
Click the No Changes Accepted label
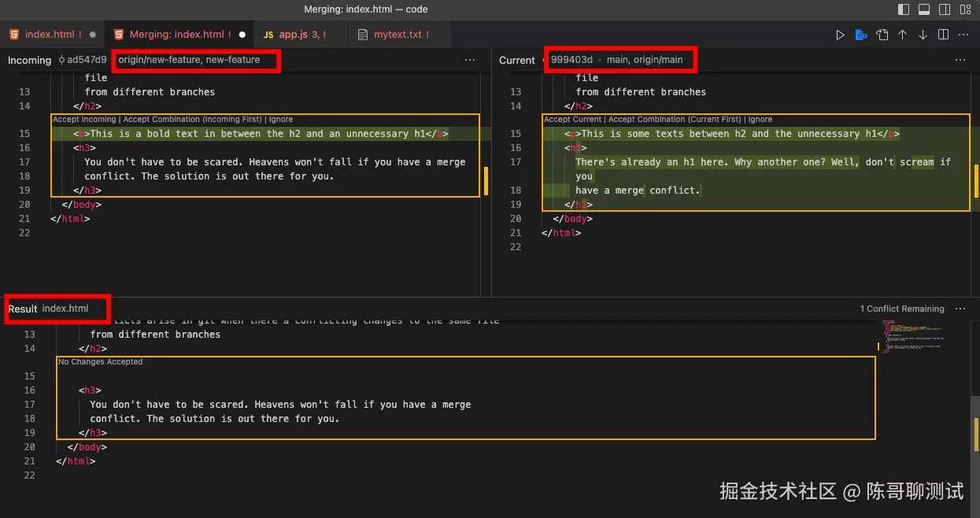point(101,362)
